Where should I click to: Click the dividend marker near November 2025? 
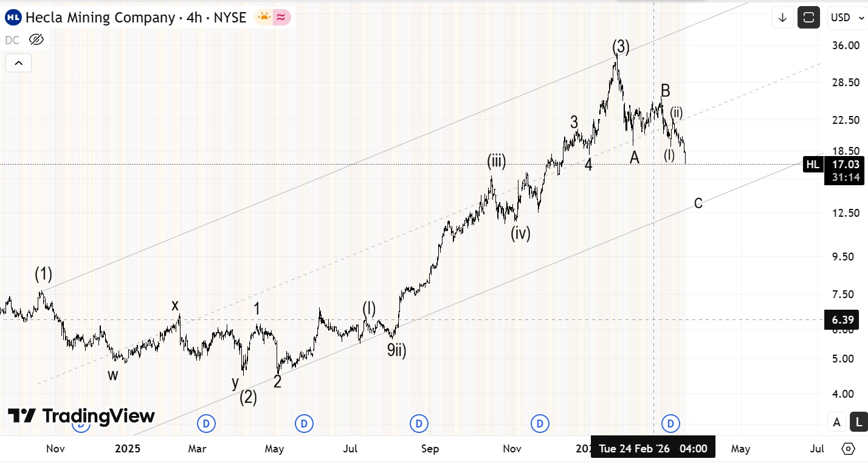point(540,423)
